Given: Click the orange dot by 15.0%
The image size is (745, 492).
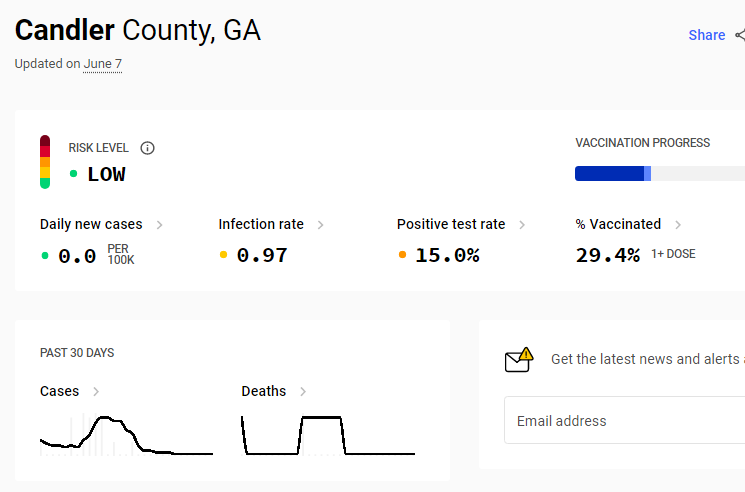Looking at the screenshot, I should [402, 255].
